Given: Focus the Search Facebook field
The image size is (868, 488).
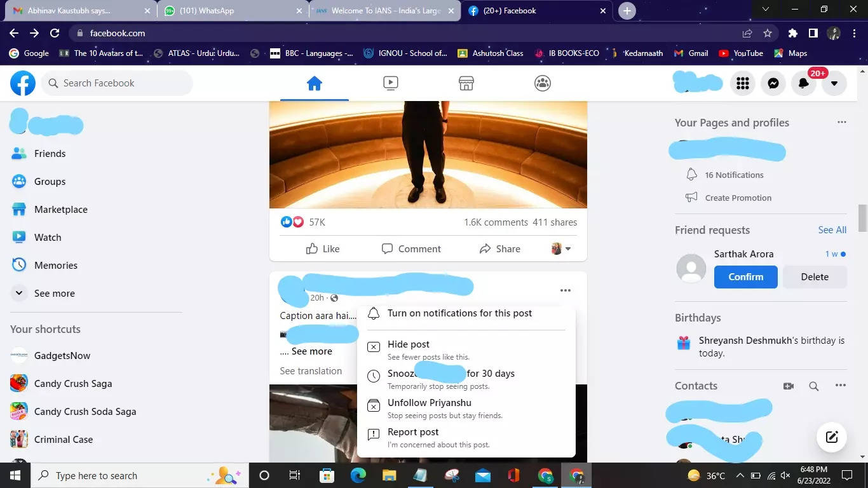Looking at the screenshot, I should click(x=117, y=83).
